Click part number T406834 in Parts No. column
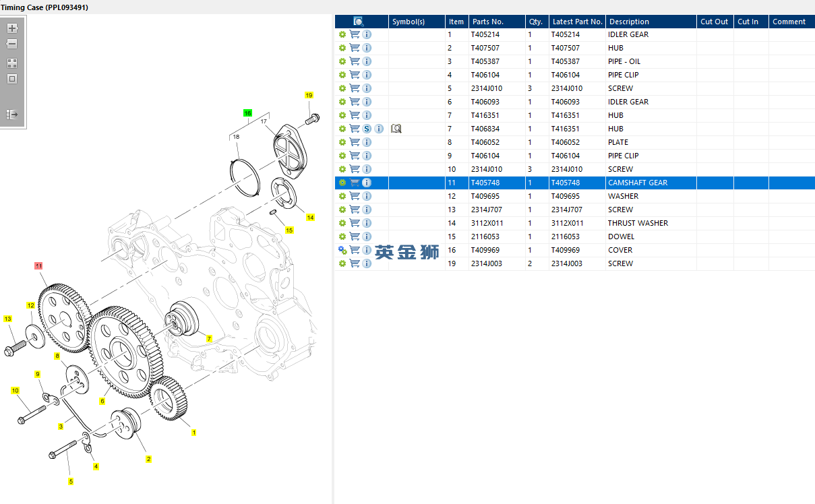 [485, 129]
